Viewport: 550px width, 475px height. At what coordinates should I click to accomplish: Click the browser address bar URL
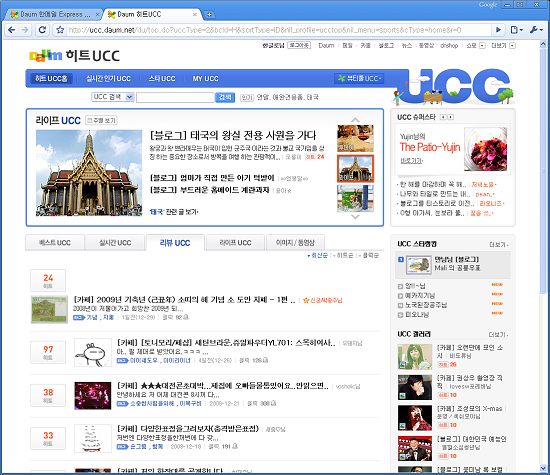click(x=265, y=30)
